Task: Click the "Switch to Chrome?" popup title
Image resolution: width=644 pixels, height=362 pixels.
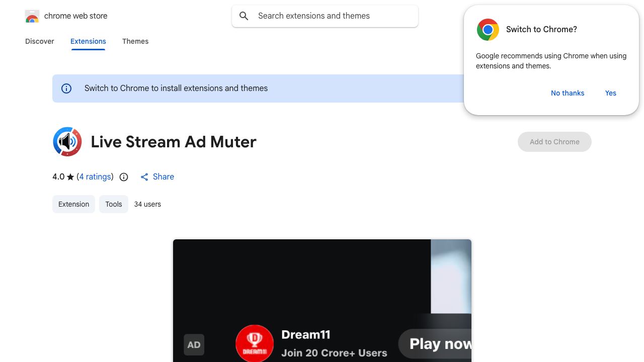Action: pyautogui.click(x=541, y=30)
